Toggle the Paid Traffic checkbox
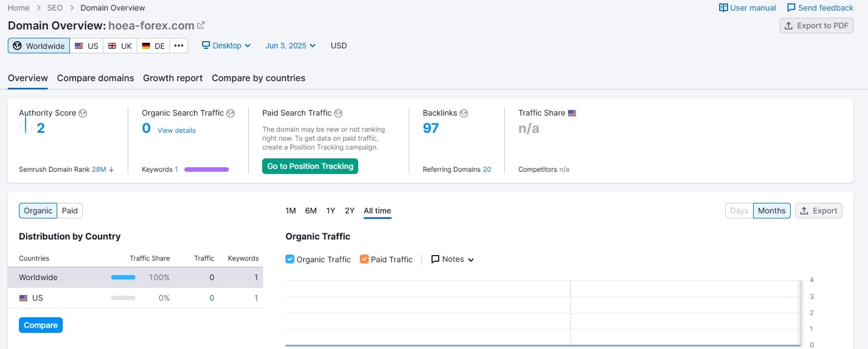868x349 pixels. [364, 259]
